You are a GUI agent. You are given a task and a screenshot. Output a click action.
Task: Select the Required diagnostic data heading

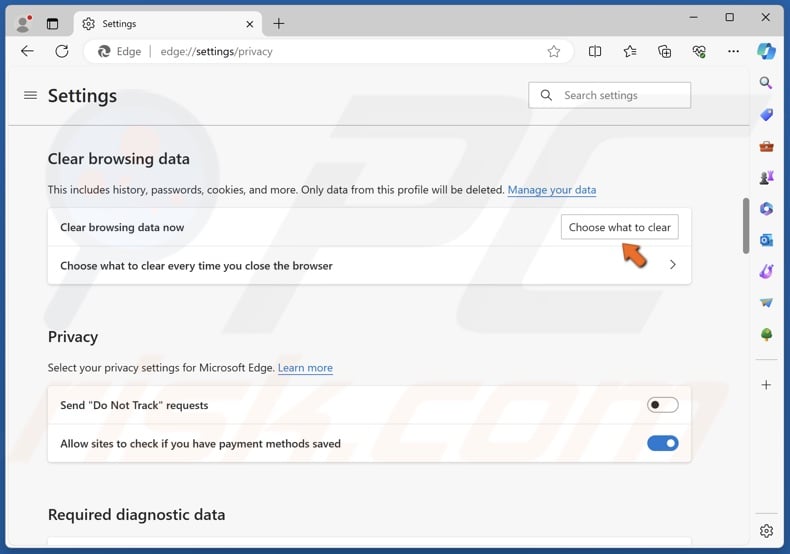pyautogui.click(x=137, y=515)
